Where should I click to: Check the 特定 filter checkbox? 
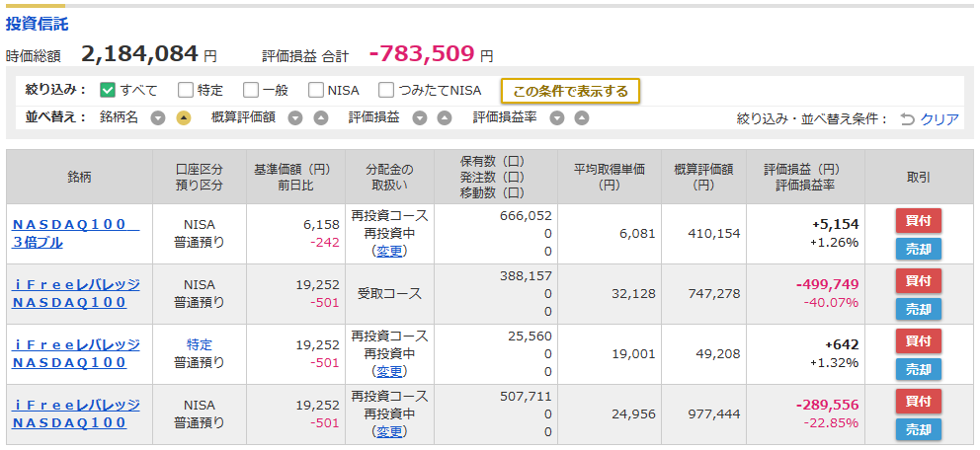click(185, 91)
